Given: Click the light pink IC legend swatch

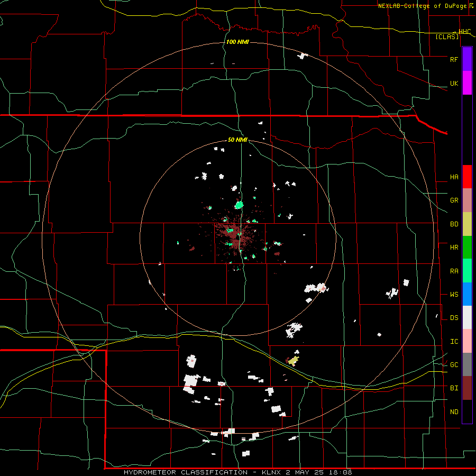Looking at the screenshot, I should coord(467,341).
